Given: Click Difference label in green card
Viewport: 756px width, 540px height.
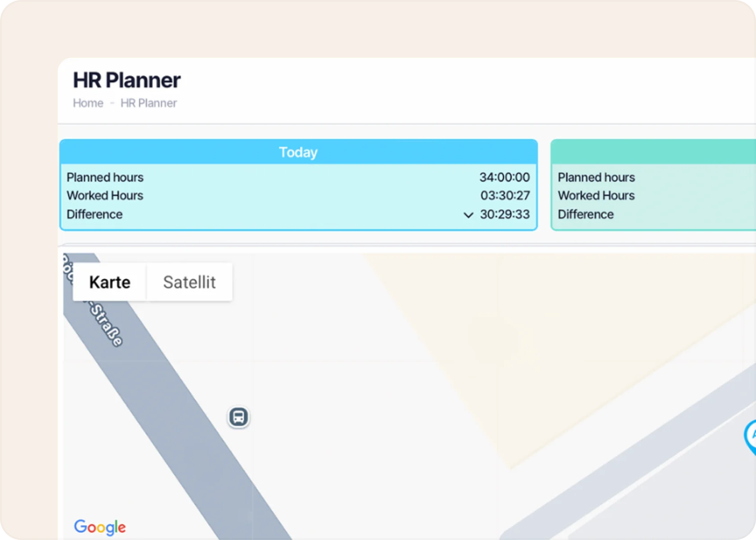Looking at the screenshot, I should [586, 214].
